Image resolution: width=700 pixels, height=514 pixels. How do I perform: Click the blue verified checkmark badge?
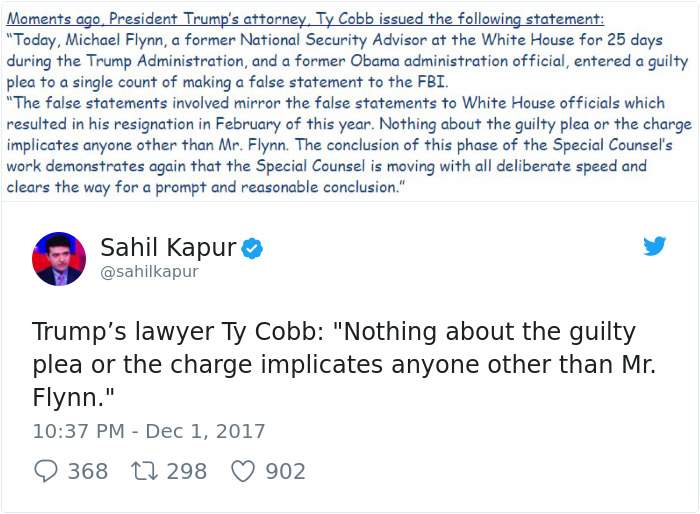[x=252, y=248]
